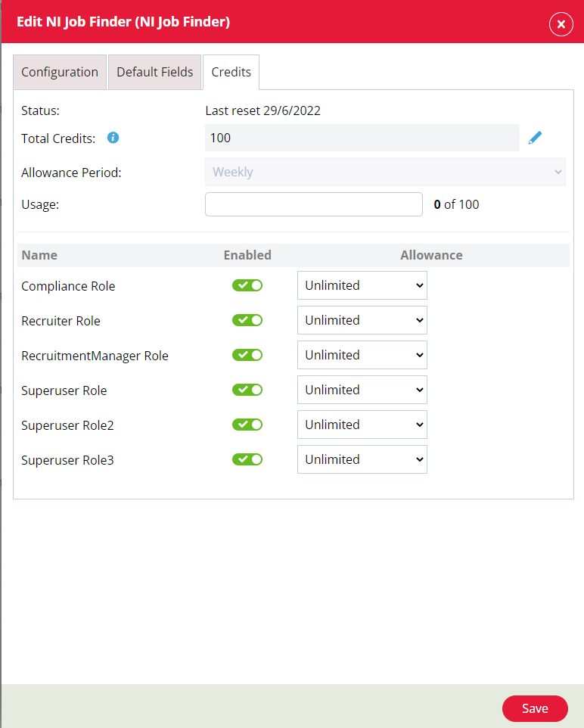Open Superuser Role3 allowance dropdown
The image size is (584, 728).
[x=362, y=459]
